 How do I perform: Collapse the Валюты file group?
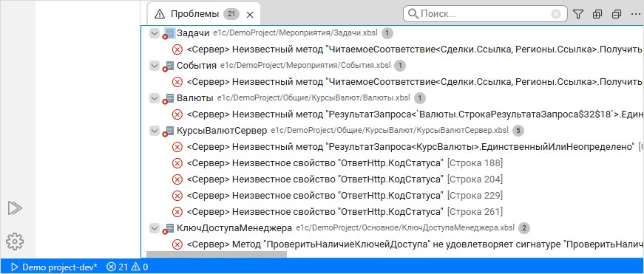pos(155,98)
